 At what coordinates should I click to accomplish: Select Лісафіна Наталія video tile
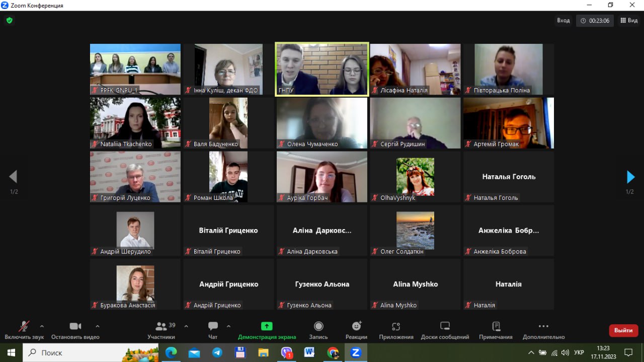coord(415,69)
